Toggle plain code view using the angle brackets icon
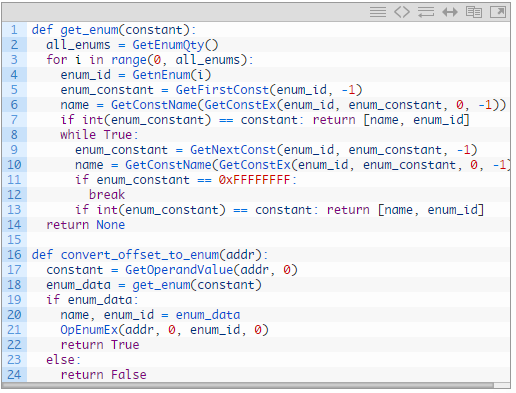 402,12
